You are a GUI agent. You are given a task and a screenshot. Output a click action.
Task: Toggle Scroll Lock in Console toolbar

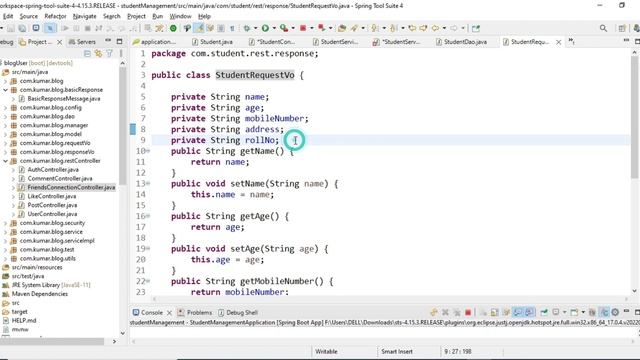click(x=494, y=313)
